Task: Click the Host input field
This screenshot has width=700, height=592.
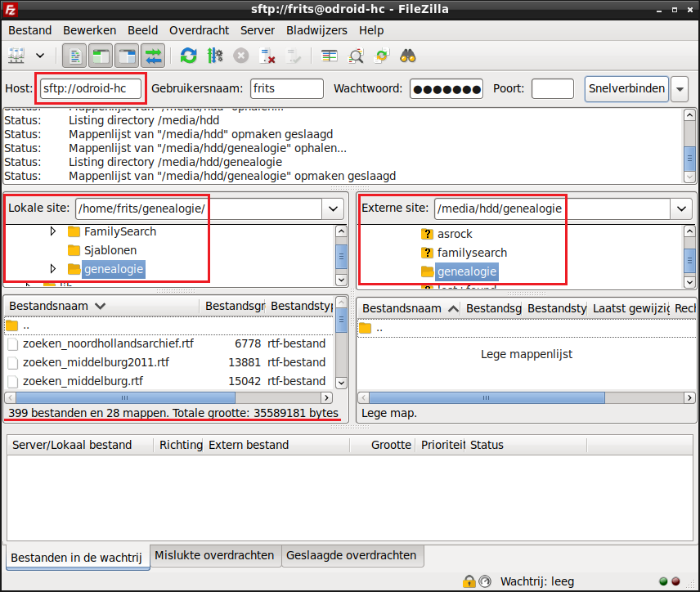Action: pyautogui.click(x=91, y=88)
